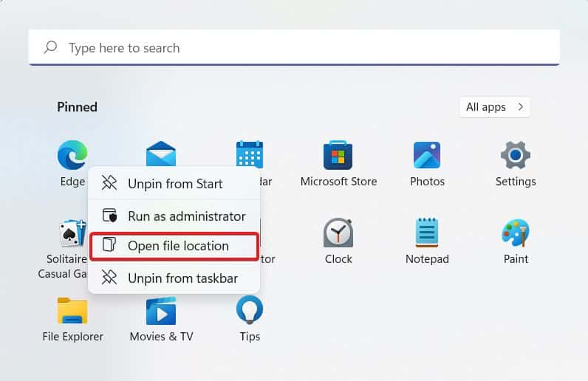The width and height of the screenshot is (588, 381).
Task: Click the Photos label text
Action: [427, 182]
